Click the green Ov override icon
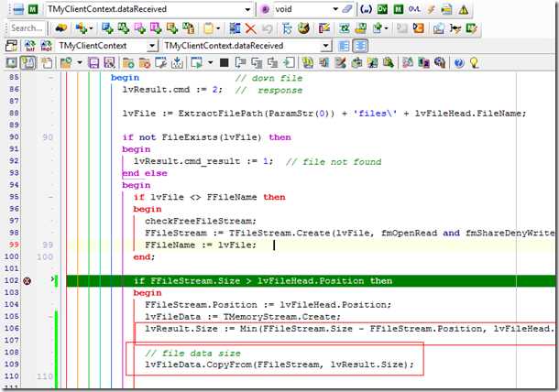 (382, 9)
